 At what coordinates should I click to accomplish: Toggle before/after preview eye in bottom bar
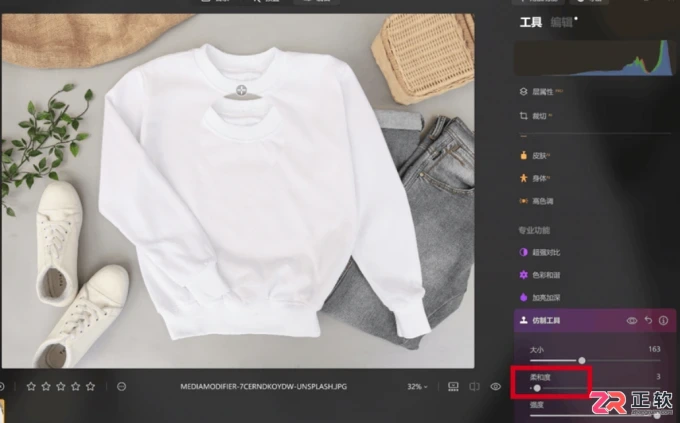point(495,387)
